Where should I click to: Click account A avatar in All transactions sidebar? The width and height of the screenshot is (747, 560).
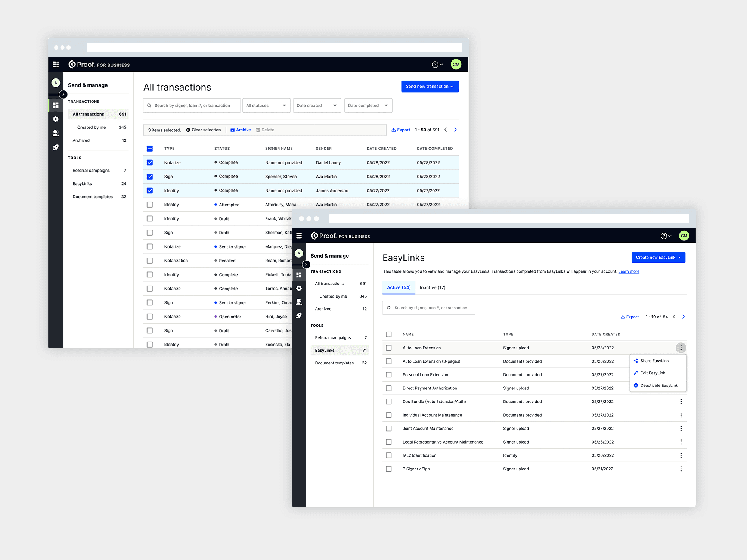click(x=56, y=83)
